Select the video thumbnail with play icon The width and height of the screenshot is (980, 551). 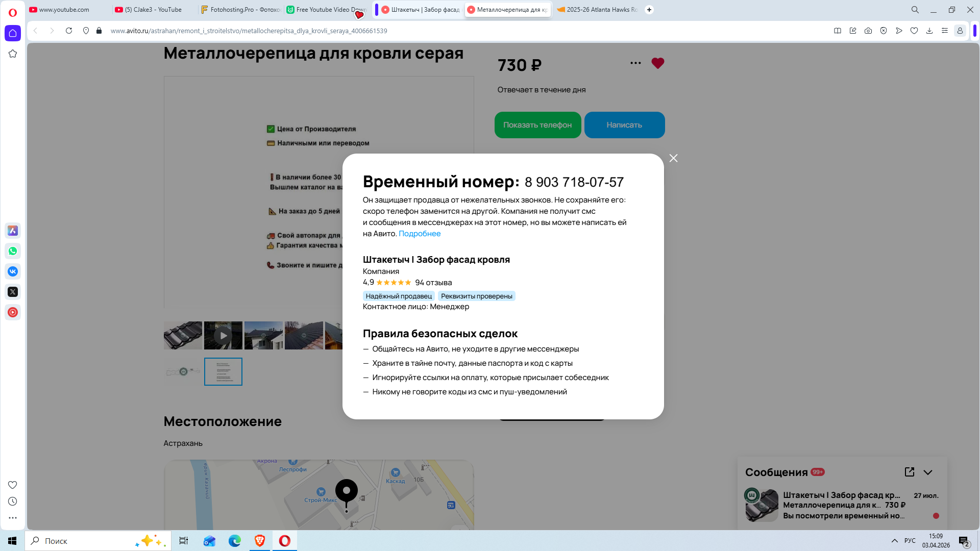tap(223, 335)
